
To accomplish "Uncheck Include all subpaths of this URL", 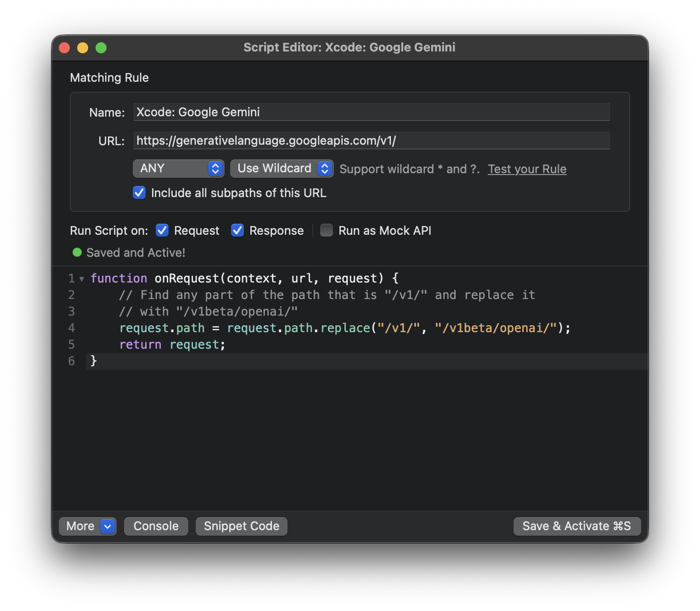I will click(139, 192).
